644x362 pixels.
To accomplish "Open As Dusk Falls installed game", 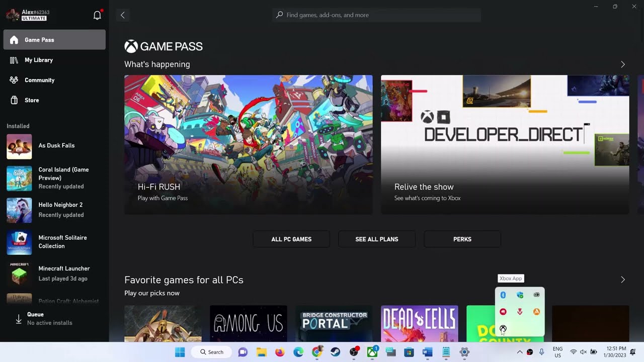I will pos(54,146).
